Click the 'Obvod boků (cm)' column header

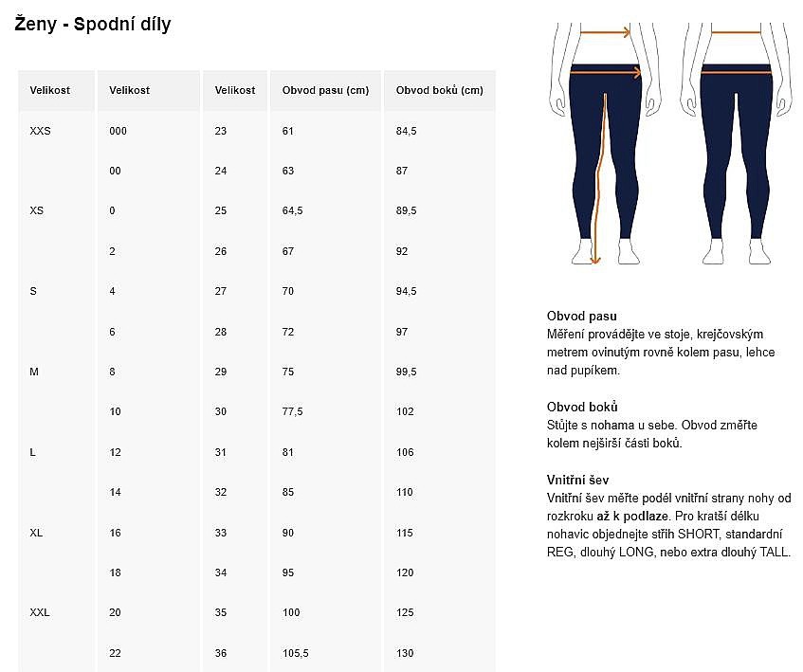(439, 90)
